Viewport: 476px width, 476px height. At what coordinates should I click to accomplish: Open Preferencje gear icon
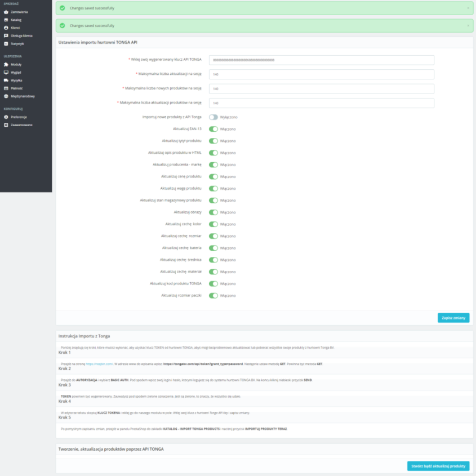pyautogui.click(x=6, y=117)
